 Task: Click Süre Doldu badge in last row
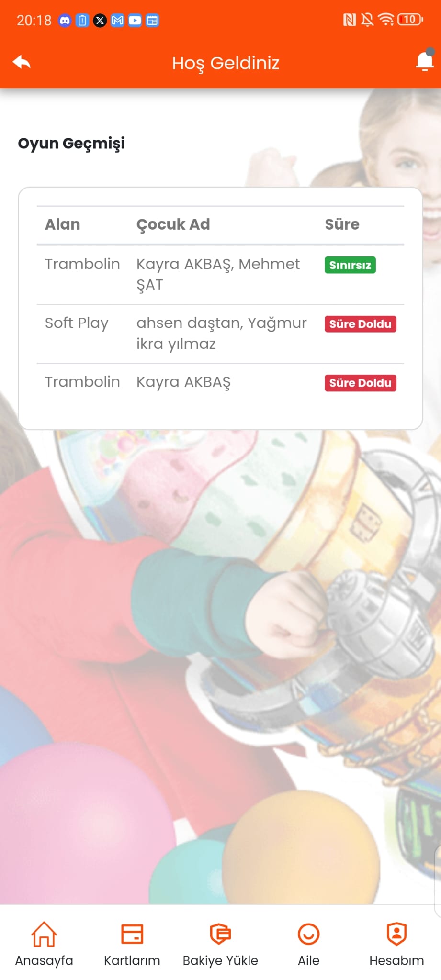pos(360,383)
